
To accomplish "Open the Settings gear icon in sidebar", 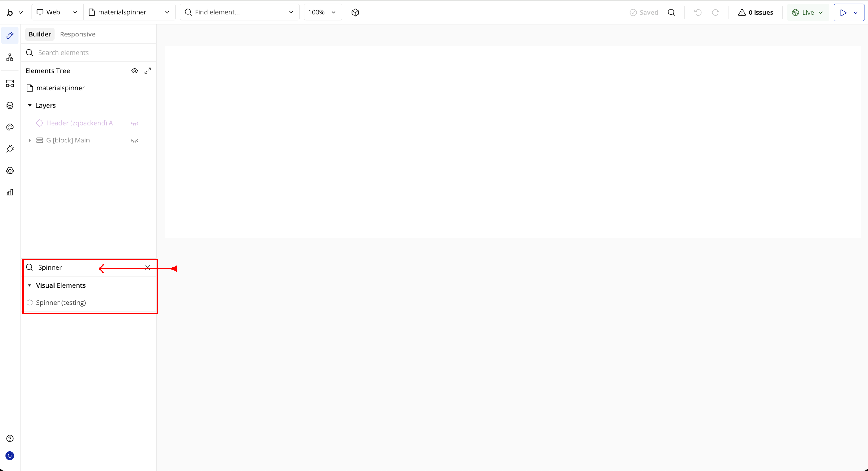I will 10,171.
